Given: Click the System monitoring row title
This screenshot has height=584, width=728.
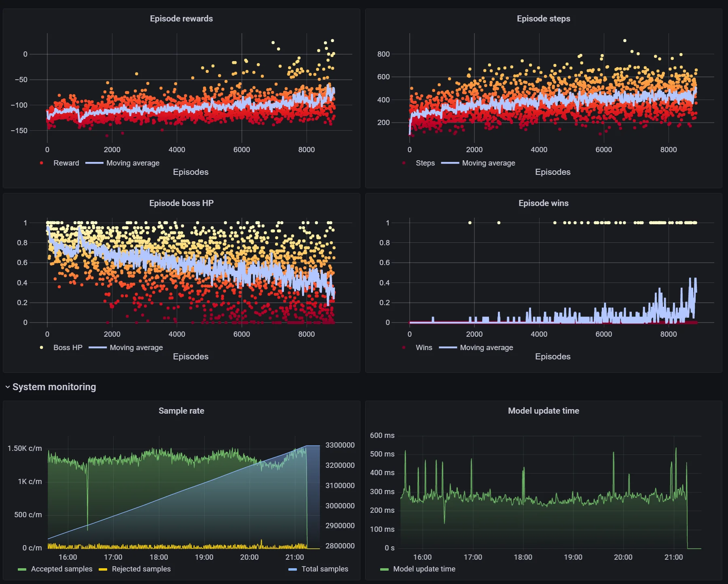Looking at the screenshot, I should (54, 387).
